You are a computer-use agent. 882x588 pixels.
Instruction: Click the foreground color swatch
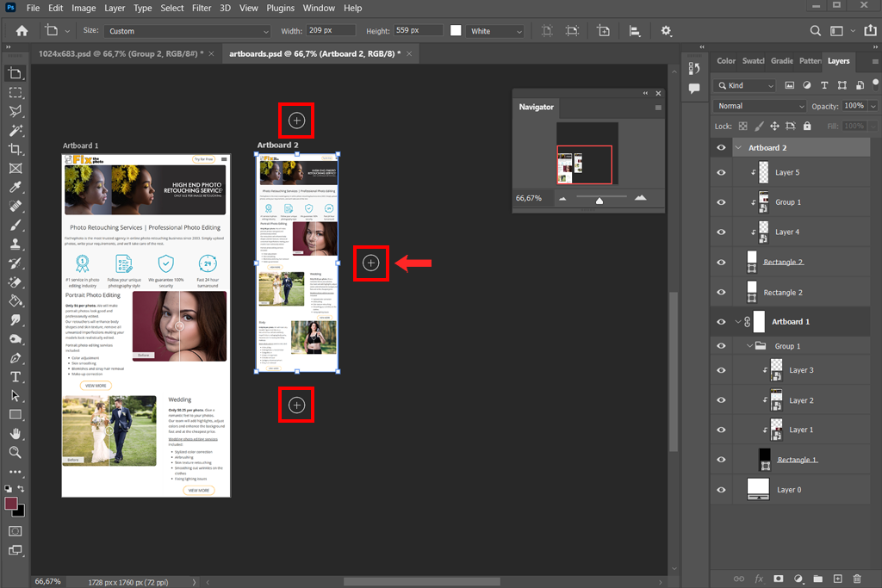[10, 503]
